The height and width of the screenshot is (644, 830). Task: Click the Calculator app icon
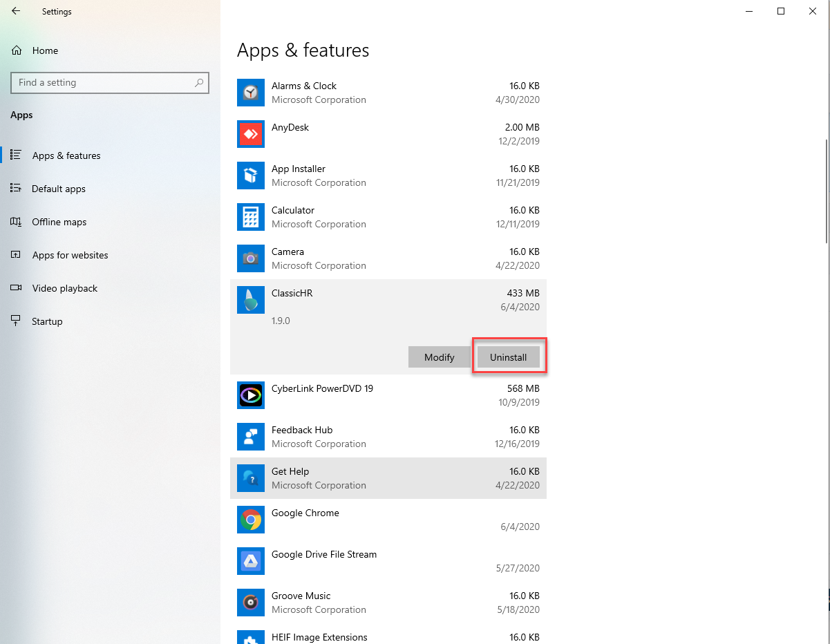click(251, 217)
